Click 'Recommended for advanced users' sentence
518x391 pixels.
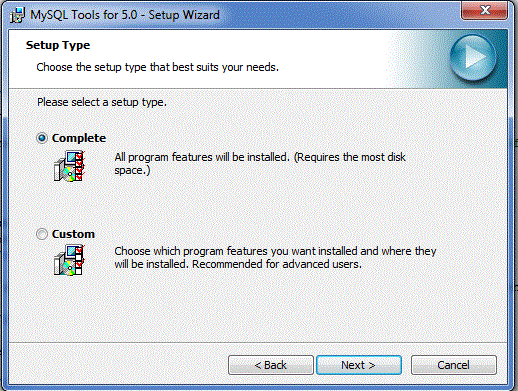tap(277, 264)
